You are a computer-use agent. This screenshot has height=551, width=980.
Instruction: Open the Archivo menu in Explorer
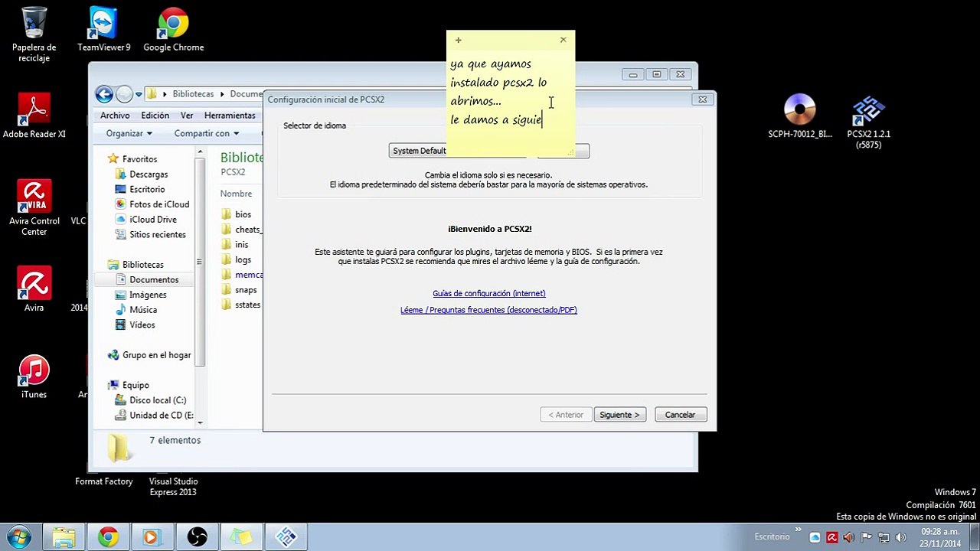click(115, 116)
